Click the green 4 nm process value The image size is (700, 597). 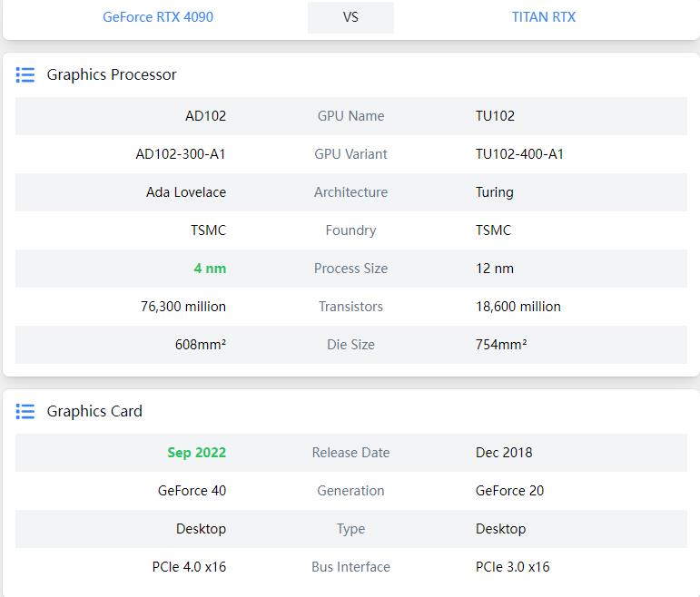click(210, 269)
